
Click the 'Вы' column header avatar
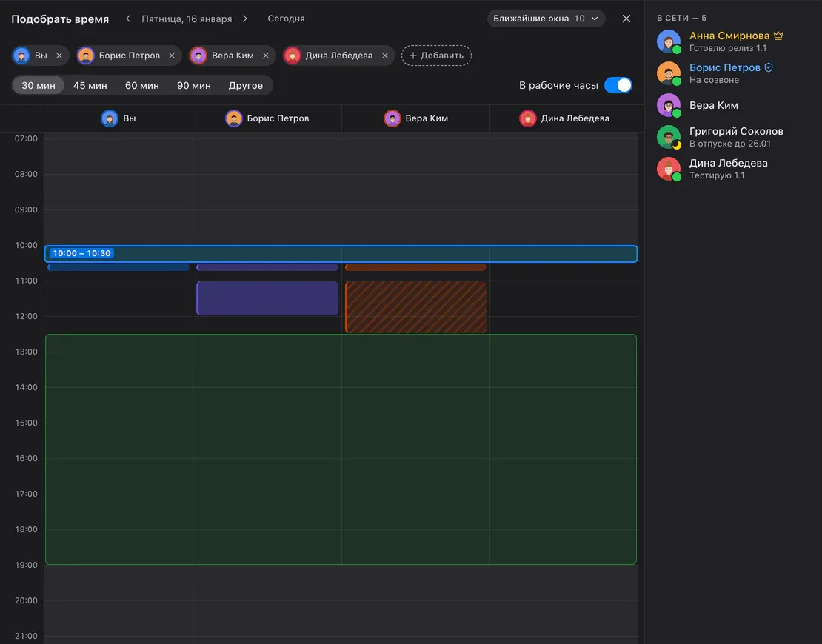109,118
